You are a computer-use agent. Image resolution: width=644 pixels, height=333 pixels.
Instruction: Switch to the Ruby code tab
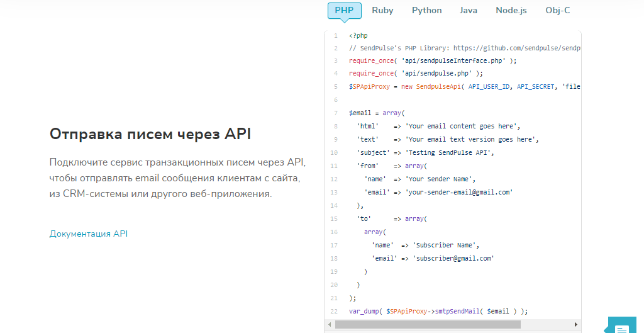382,11
